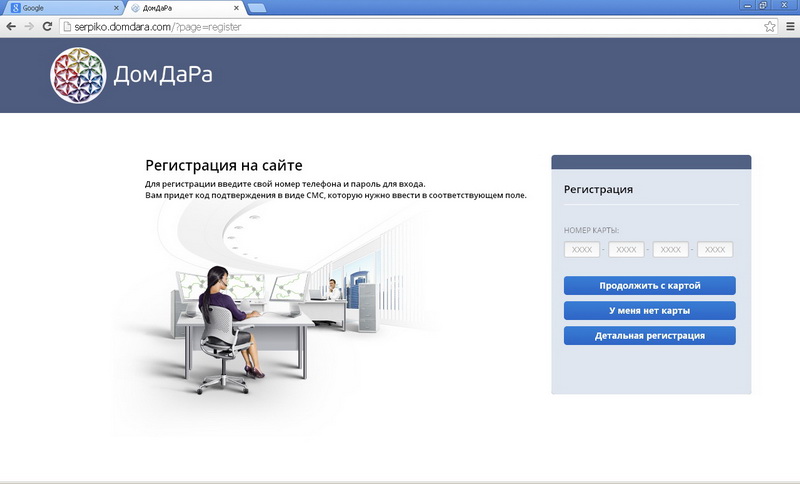Viewport: 800px width, 484px height.
Task: Click the first XXXX card number field
Action: tap(582, 249)
